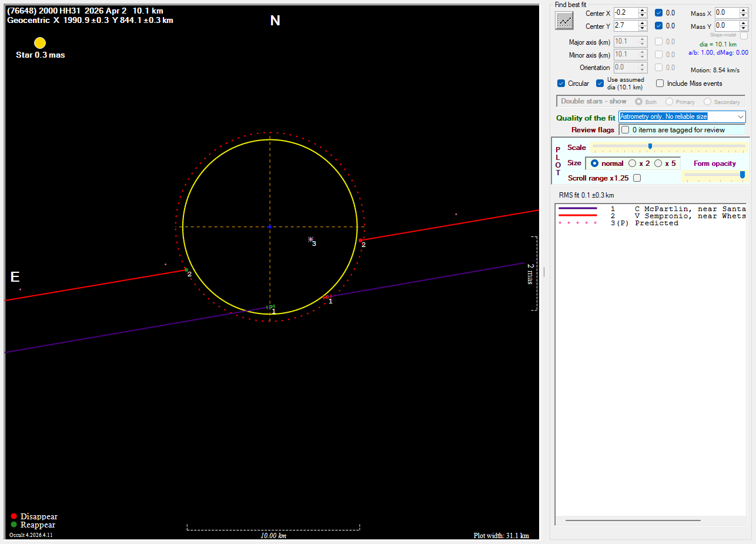Screen dimensions: 756x544
Task: Click the chord list horizontal scrollbar
Action: click(x=633, y=520)
